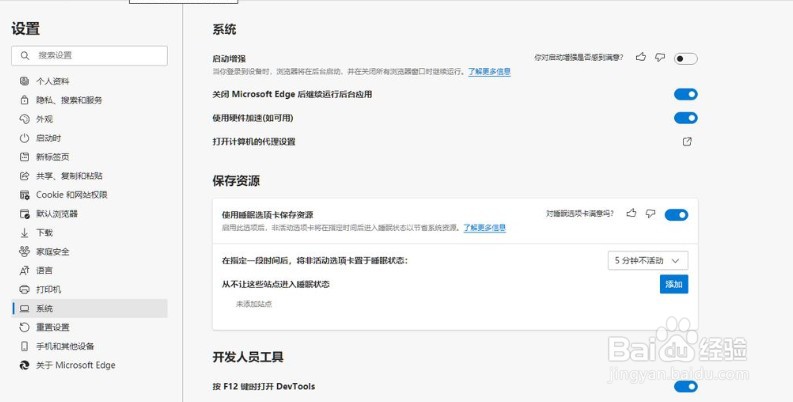This screenshot has width=793, height=402.
Task: Click the 保存资源 heading
Action: pyautogui.click(x=236, y=181)
